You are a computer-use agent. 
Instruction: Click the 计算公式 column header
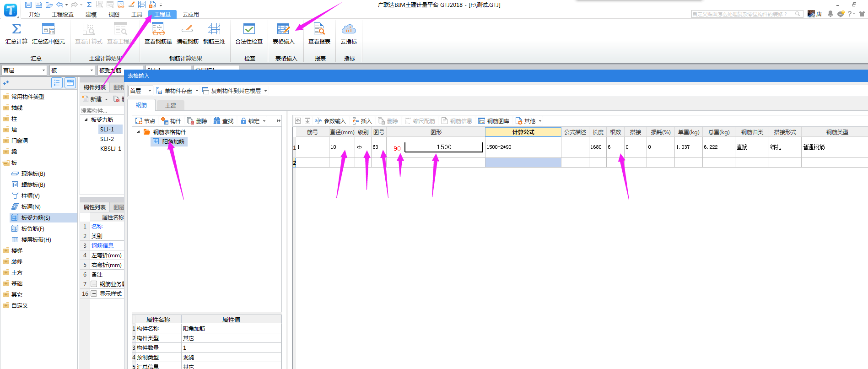pyautogui.click(x=523, y=132)
